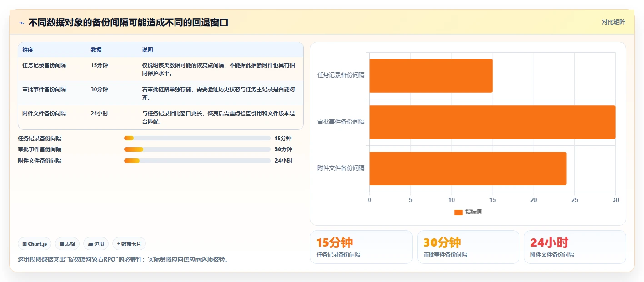This screenshot has height=282, width=644.
Task: Click the footer note about 按数据对象看RPO
Action: pos(123,260)
